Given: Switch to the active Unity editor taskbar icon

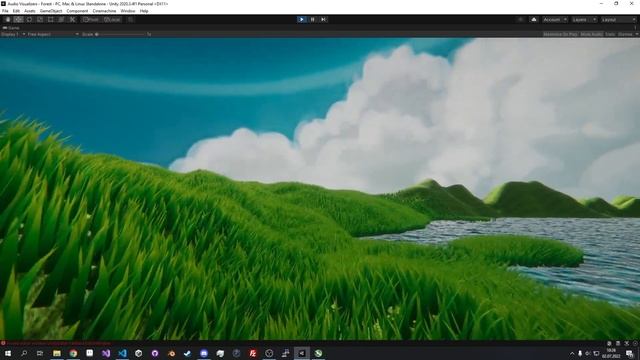Looking at the screenshot, I should tap(302, 353).
